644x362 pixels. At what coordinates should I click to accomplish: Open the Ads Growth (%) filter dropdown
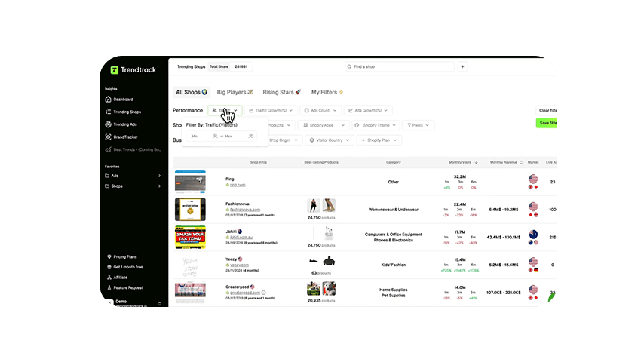[368, 111]
